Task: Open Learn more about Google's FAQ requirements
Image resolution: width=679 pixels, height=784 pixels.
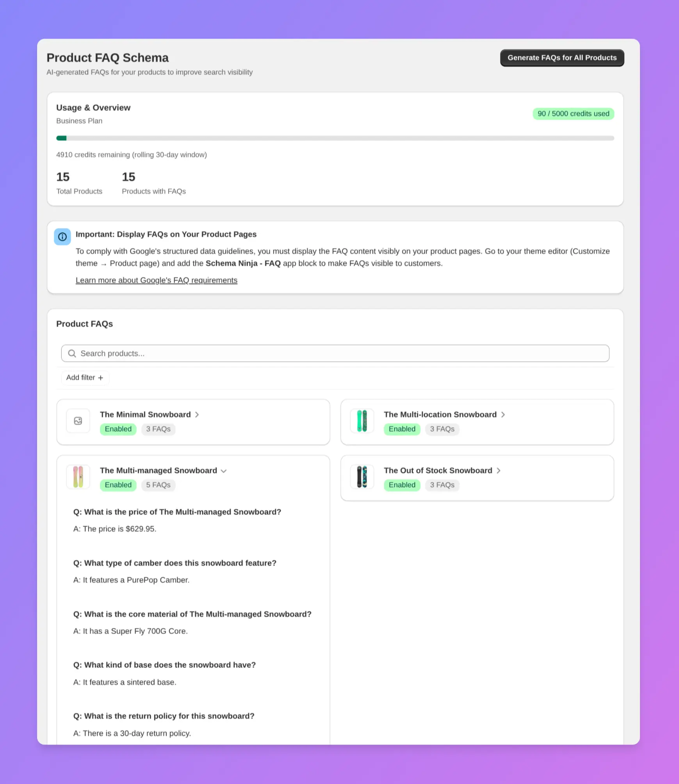Action: (x=156, y=280)
